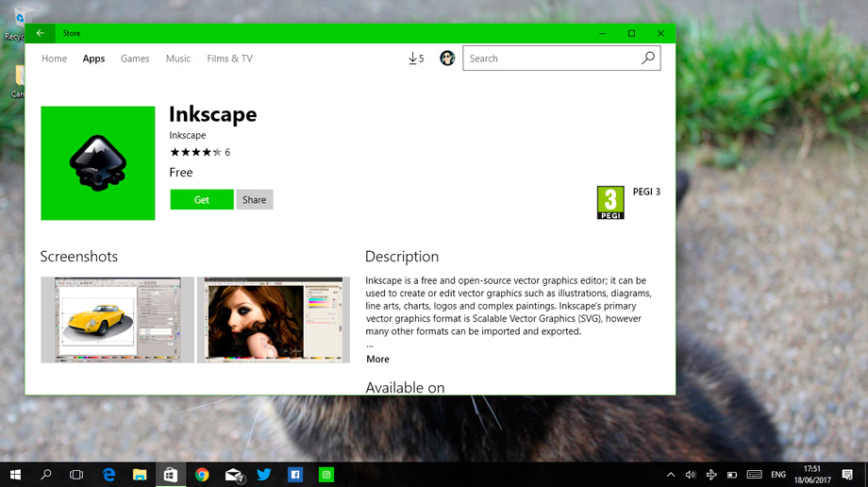Screen dimensions: 868x487
Task: Click the Inkscape app title
Action: [213, 114]
